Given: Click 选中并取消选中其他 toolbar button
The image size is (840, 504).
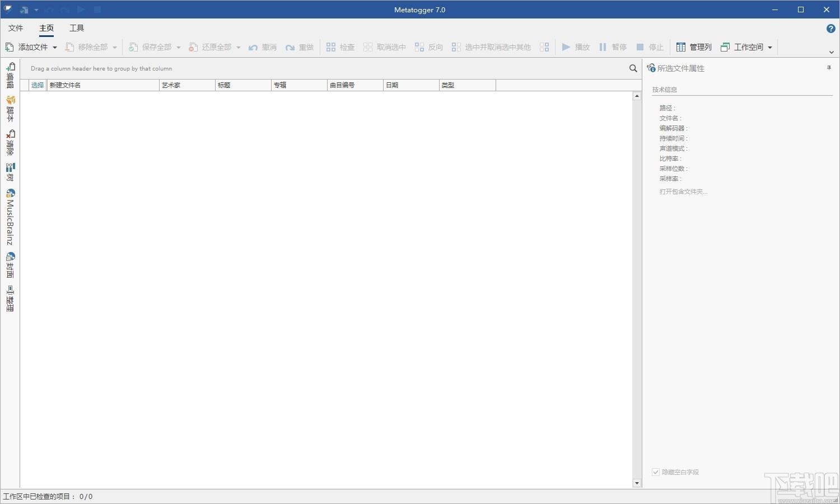Looking at the screenshot, I should point(491,47).
